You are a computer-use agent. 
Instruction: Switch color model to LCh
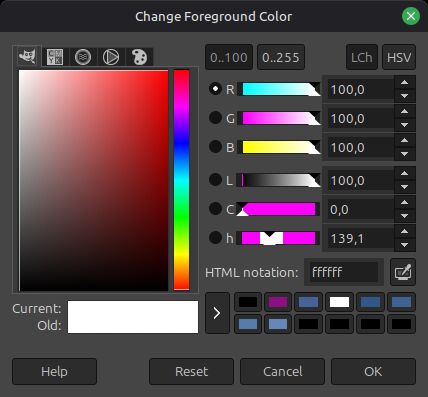[x=362, y=57]
